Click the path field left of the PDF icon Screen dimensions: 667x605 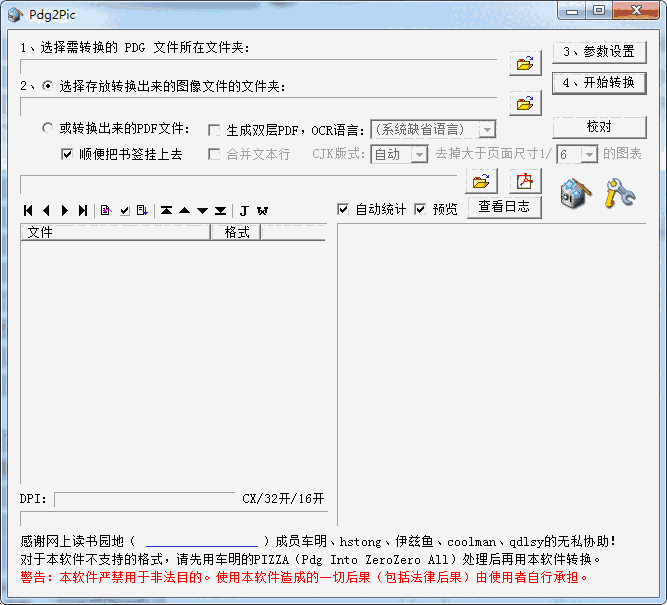click(x=239, y=185)
